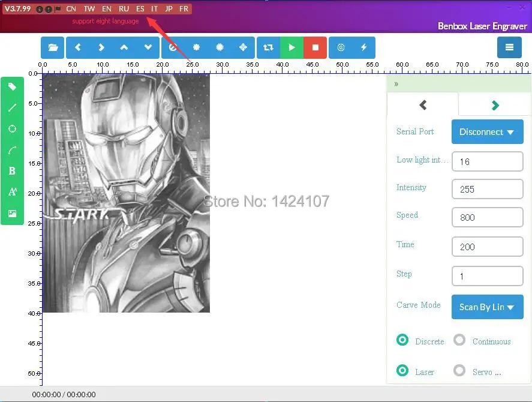532x402 pixels.
Task: Open the hamburger menu button
Action: click(509, 47)
